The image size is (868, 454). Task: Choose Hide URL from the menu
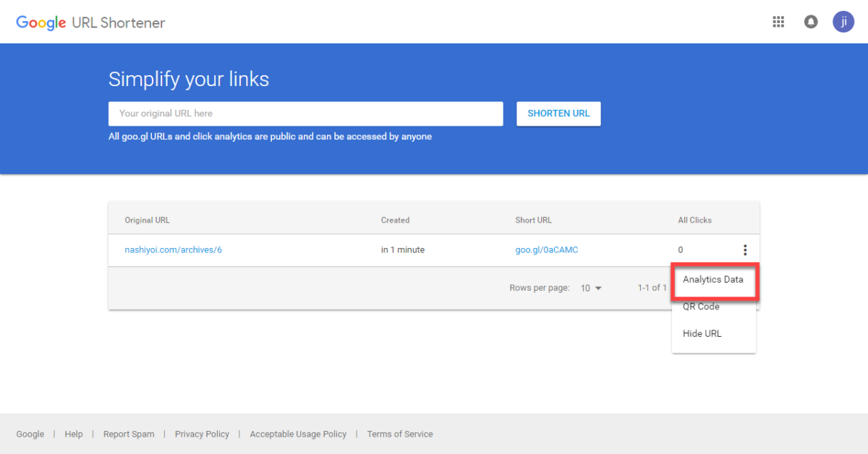click(x=702, y=333)
